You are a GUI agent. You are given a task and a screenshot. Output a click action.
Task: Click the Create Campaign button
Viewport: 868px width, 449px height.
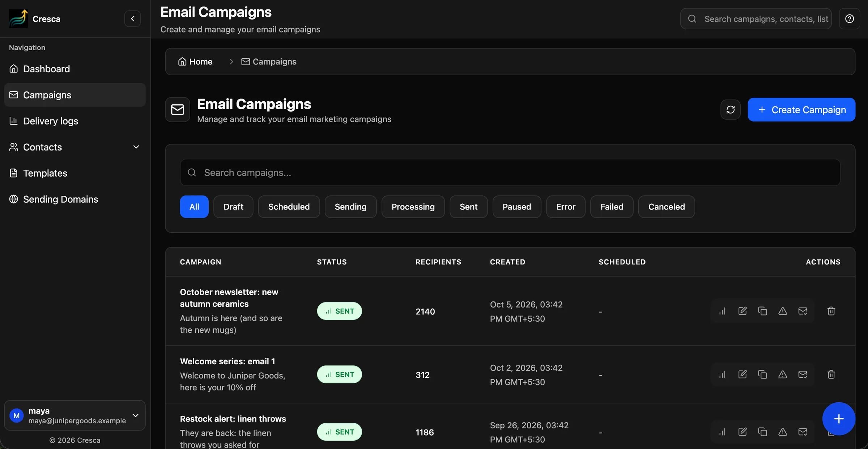801,110
